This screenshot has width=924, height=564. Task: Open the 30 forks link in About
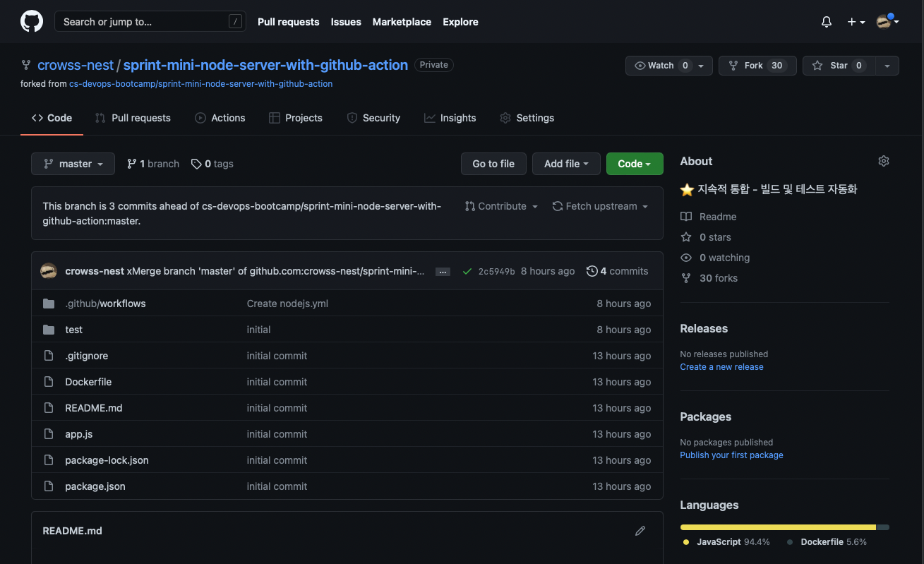pos(709,278)
